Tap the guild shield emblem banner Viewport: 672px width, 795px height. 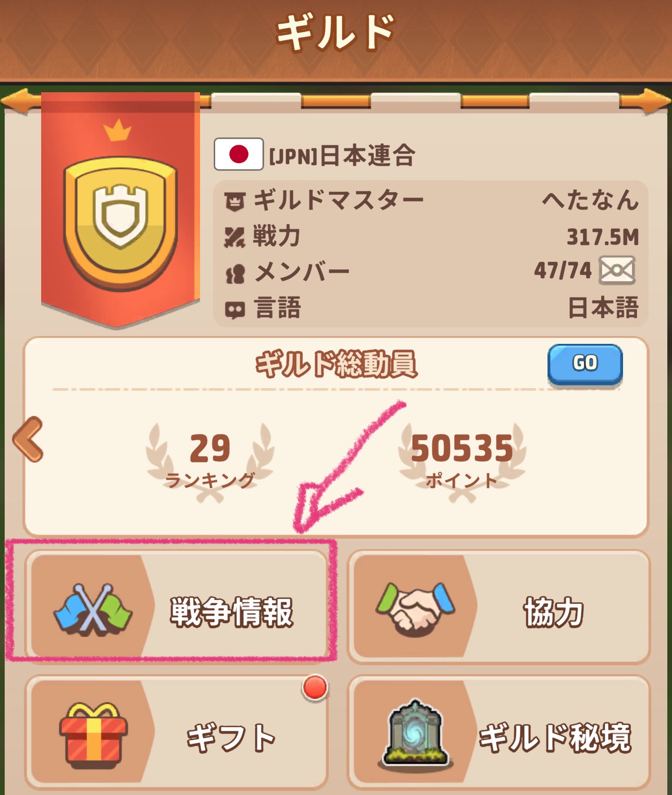pyautogui.click(x=120, y=209)
